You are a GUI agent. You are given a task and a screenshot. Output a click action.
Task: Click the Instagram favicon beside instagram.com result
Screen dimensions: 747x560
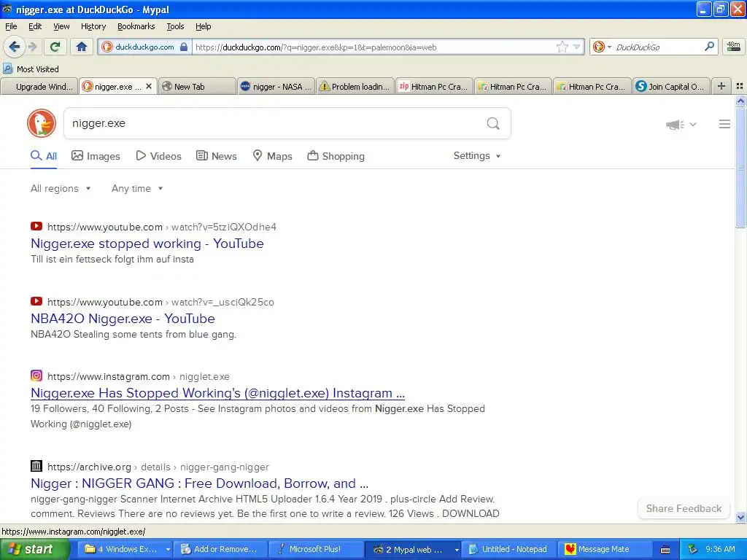36,376
